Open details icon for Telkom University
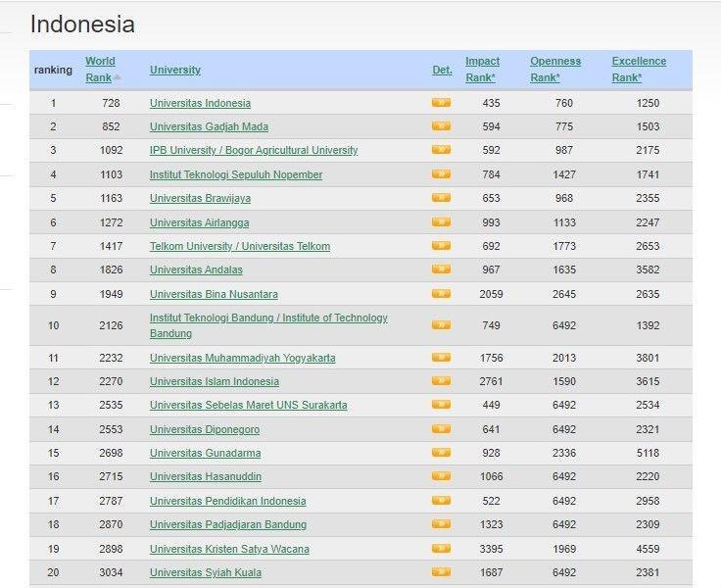This screenshot has width=721, height=588. [x=441, y=246]
